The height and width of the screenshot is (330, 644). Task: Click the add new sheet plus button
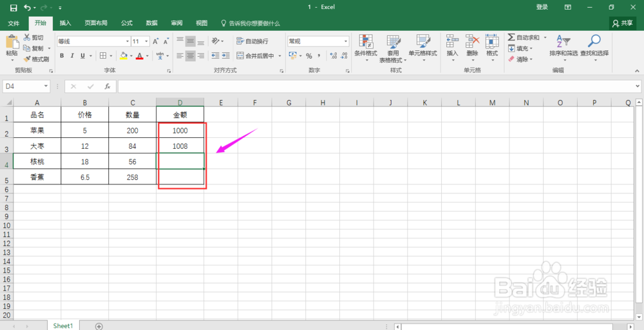click(x=99, y=326)
